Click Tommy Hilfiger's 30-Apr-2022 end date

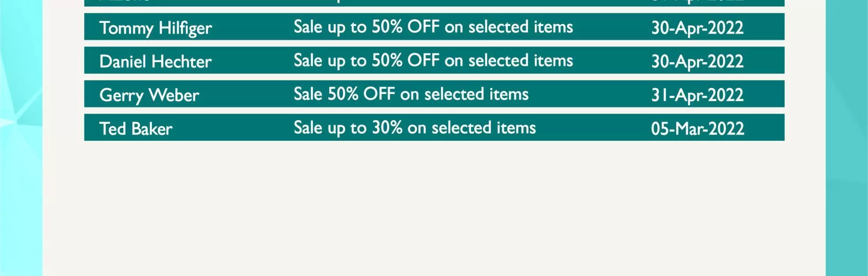tap(697, 28)
